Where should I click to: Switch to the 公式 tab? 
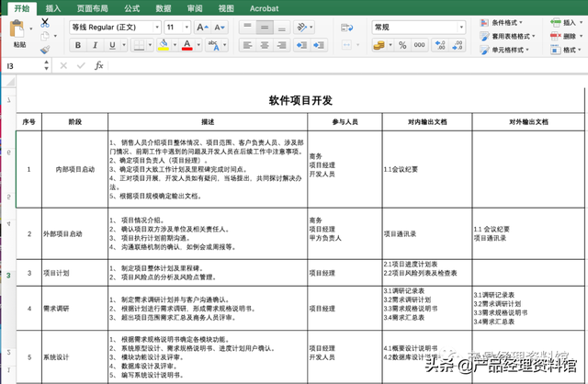click(x=132, y=8)
